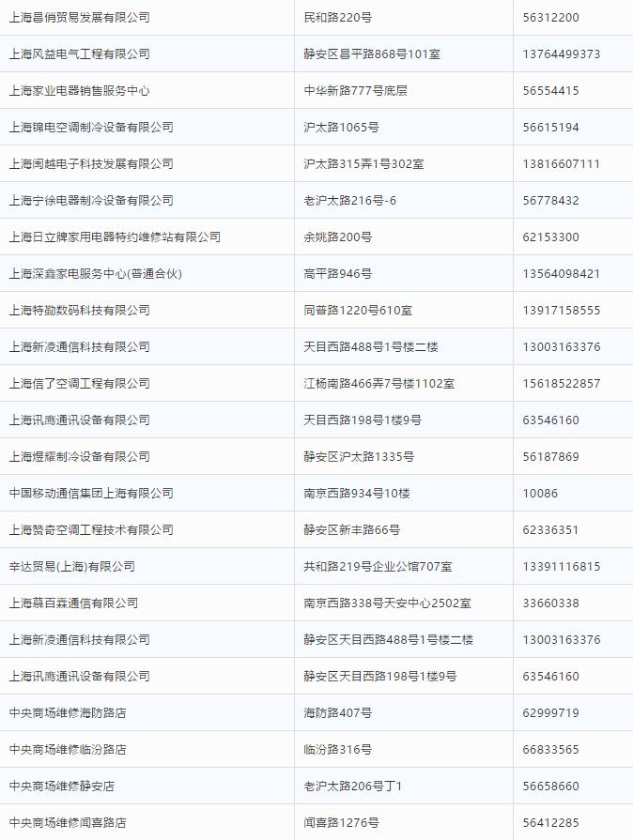Select 幸达贸易(上海)有限公司
The image size is (633, 840).
click(71, 566)
